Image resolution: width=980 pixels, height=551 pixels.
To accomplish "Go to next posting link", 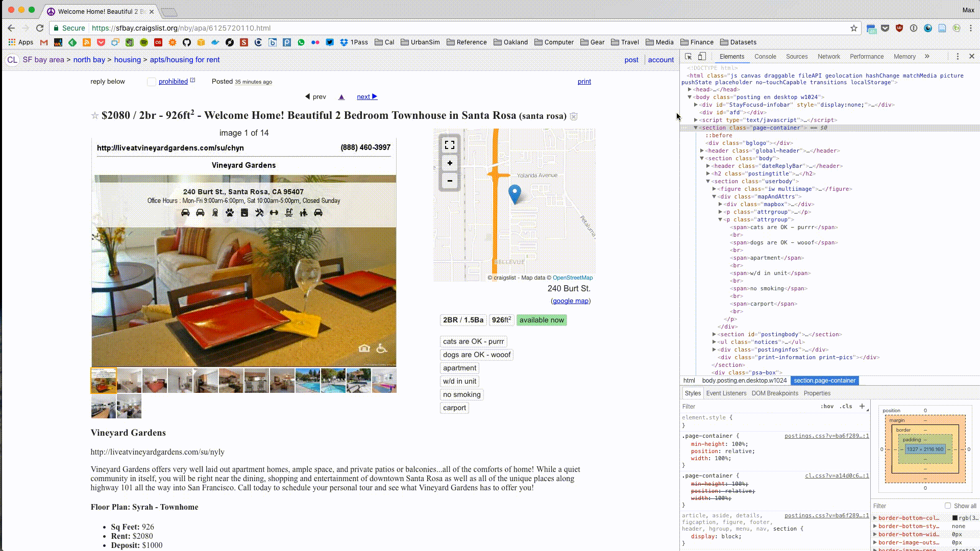I will click(x=366, y=97).
